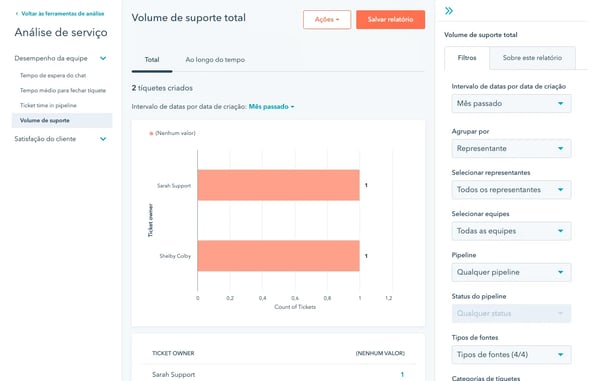Click the Shelby Colby bar in chart
This screenshot has width=600, height=381.
pyautogui.click(x=279, y=256)
